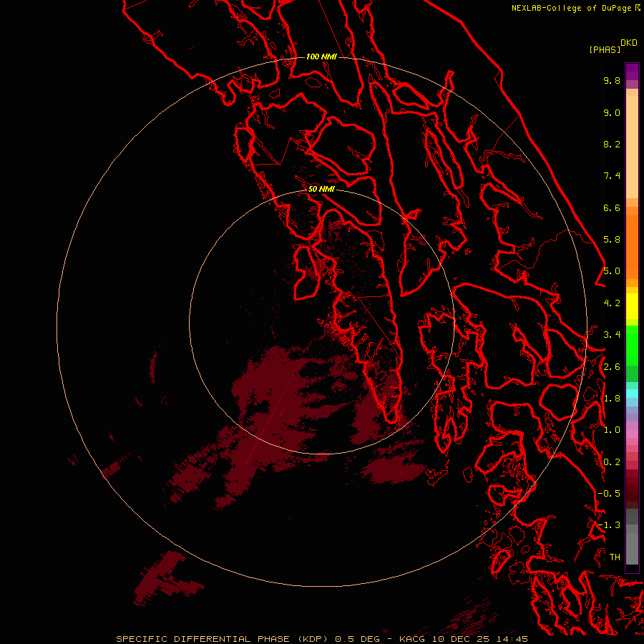Screen dimensions: 644x644
Task: Click the 14:45 time in the caption
Action: (x=512, y=639)
